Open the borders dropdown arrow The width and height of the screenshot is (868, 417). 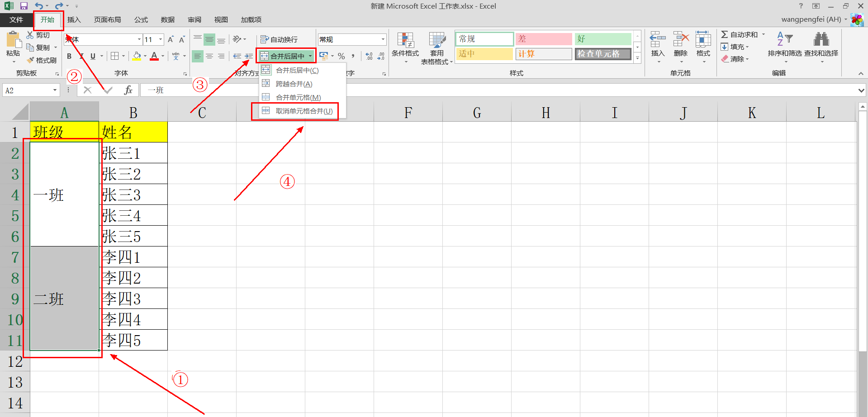123,56
